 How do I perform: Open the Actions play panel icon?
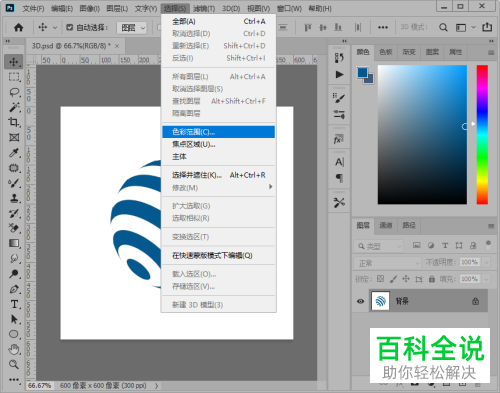339,74
